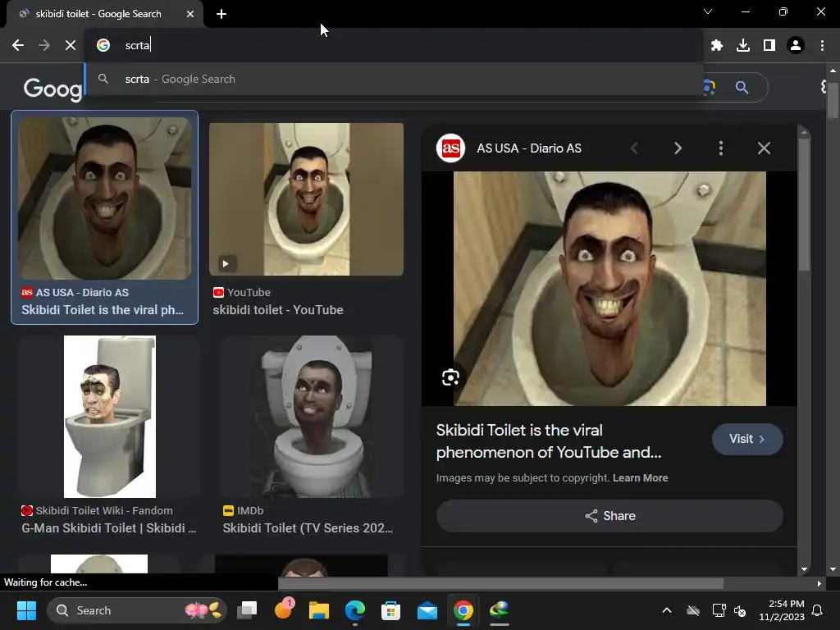
Task: Click the page horizontal scrollbar
Action: (500, 583)
